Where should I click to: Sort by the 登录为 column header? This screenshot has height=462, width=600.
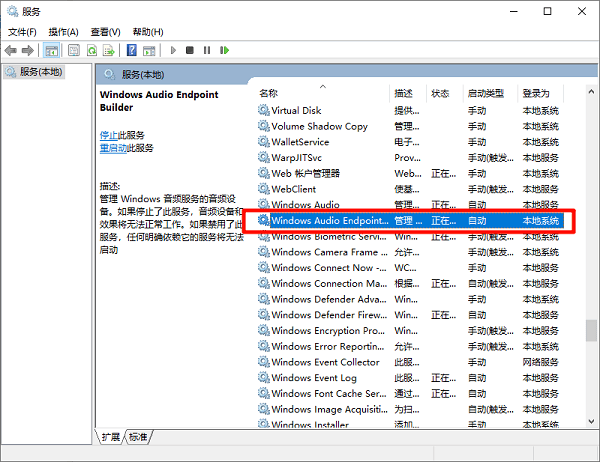pyautogui.click(x=541, y=93)
